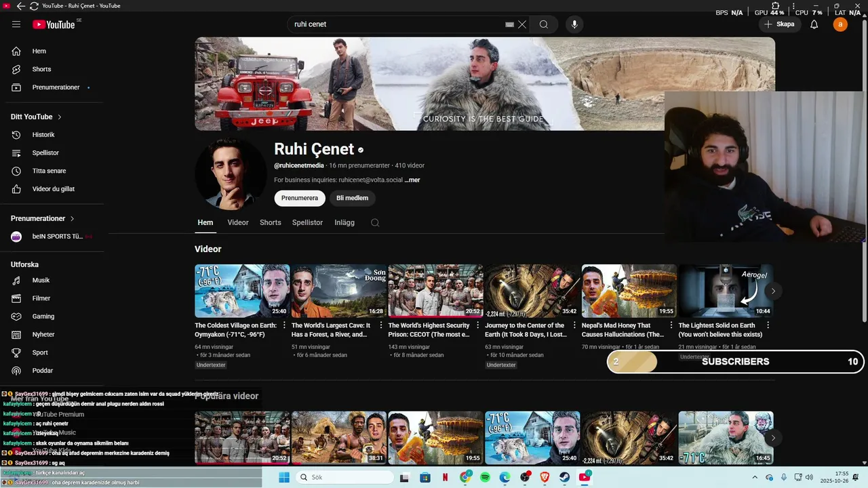The image size is (868, 488).
Task: Switch to the Shorts channel tab
Action: pyautogui.click(x=271, y=222)
